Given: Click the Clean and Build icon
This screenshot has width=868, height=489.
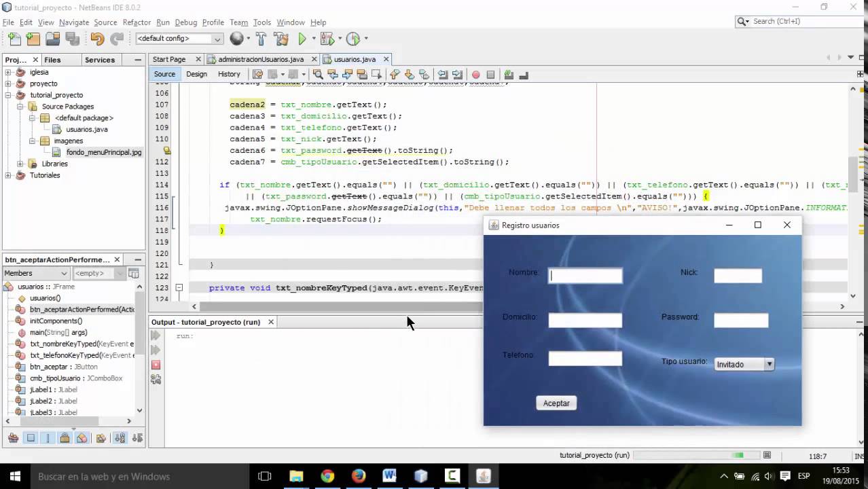Looking at the screenshot, I should (281, 39).
